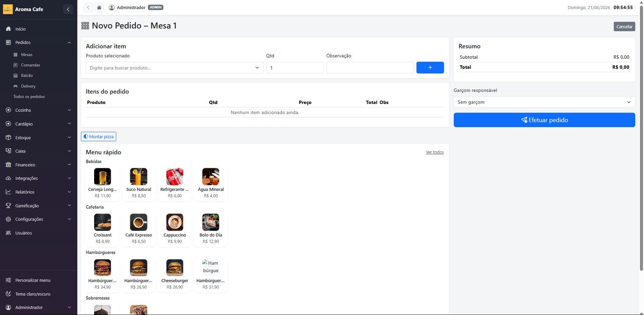The height and width of the screenshot is (315, 644).
Task: Collapse the Pedidos sidebar section
Action: [38, 43]
